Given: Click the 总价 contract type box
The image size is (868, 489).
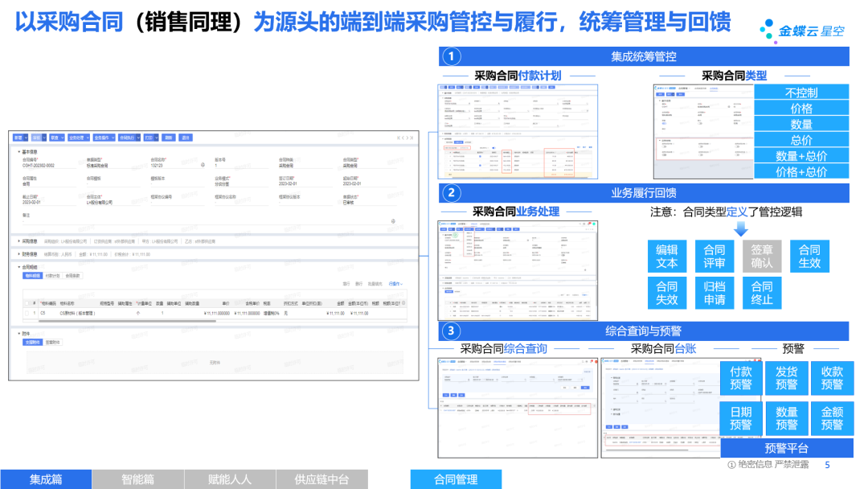Looking at the screenshot, I should tap(801, 140).
